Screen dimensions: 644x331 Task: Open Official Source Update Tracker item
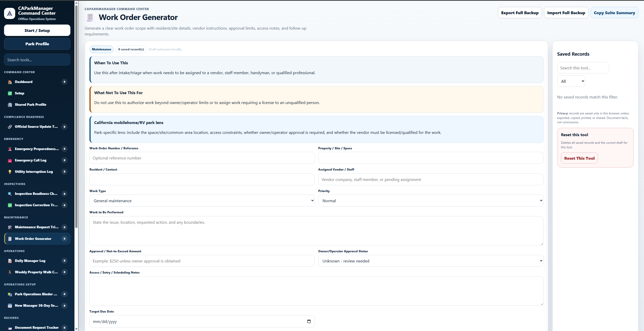click(x=37, y=127)
